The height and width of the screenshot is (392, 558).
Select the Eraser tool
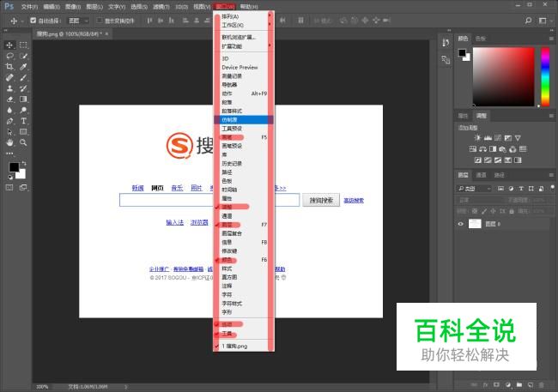(9, 100)
